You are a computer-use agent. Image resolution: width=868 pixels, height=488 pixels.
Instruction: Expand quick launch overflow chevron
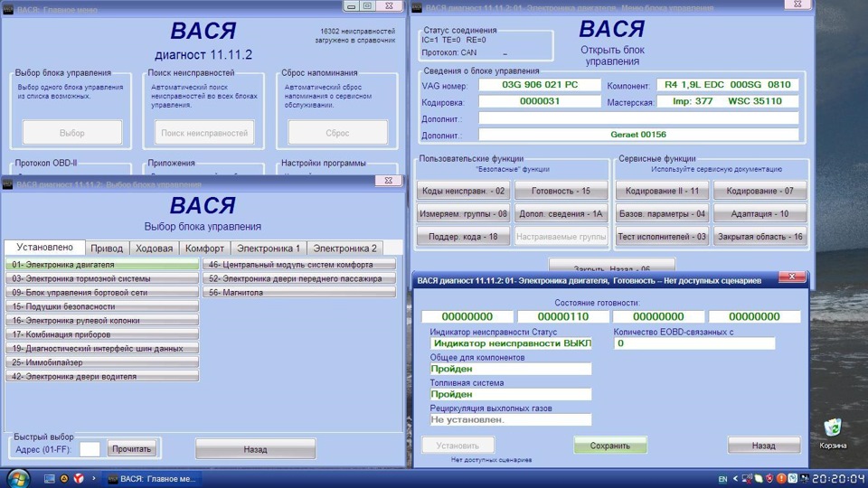[93, 478]
